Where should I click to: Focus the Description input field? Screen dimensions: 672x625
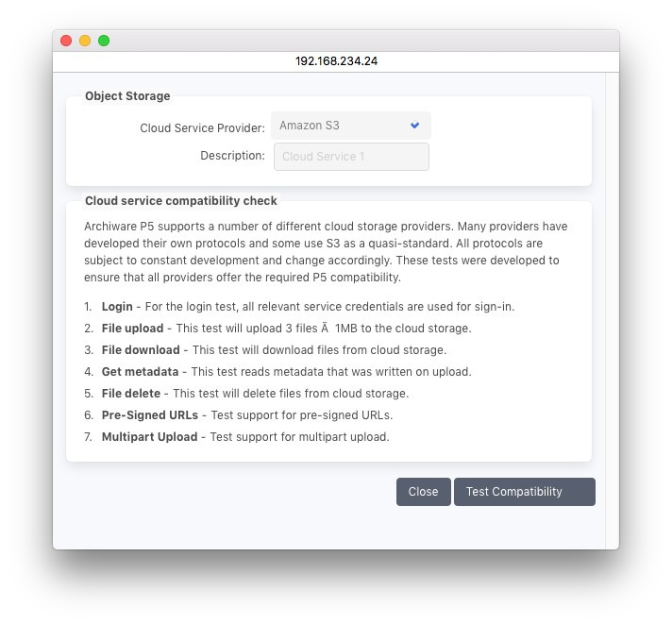[351, 157]
